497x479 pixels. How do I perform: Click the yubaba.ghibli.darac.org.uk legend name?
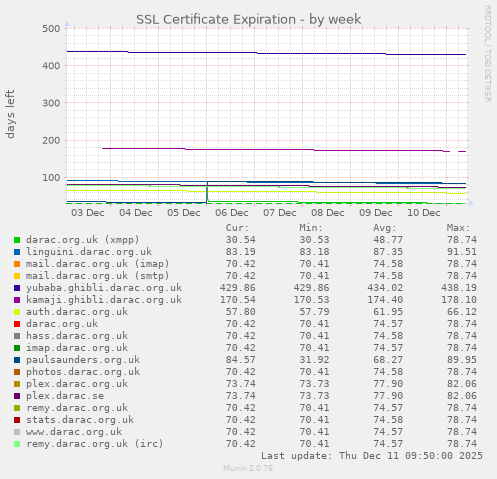click(104, 288)
